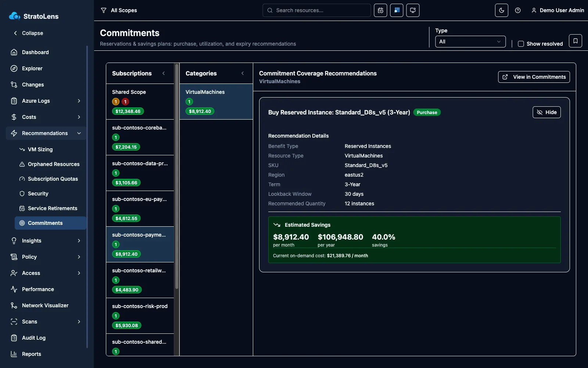Click the bookmark icon near Show resolved
The height and width of the screenshot is (368, 588).
576,41
